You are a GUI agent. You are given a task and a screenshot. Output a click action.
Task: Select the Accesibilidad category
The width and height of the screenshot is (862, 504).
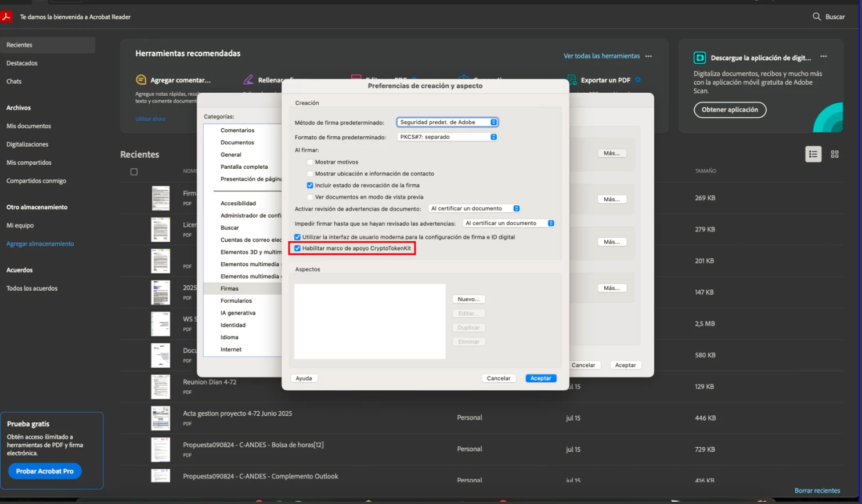click(x=238, y=204)
